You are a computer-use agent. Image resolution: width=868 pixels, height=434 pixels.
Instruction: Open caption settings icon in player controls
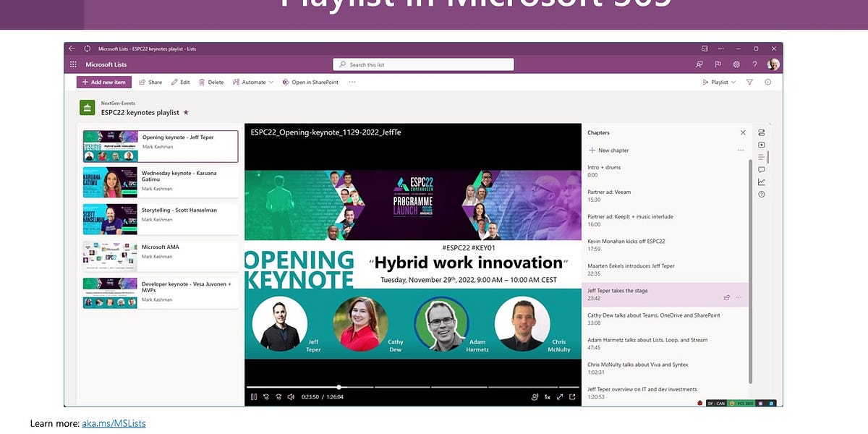click(x=535, y=396)
